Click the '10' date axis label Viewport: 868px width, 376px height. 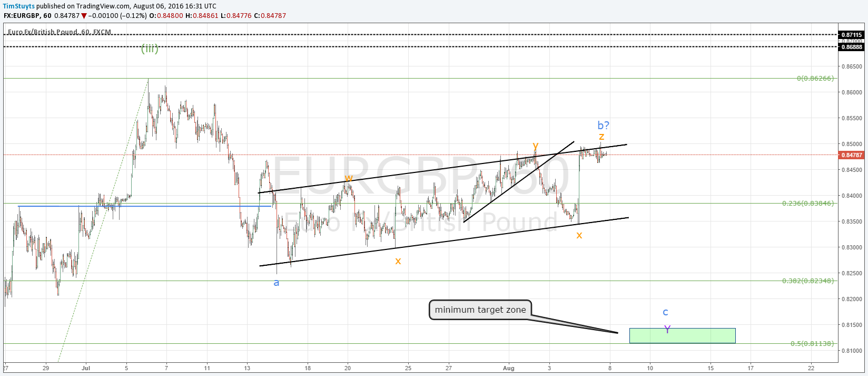(650, 368)
